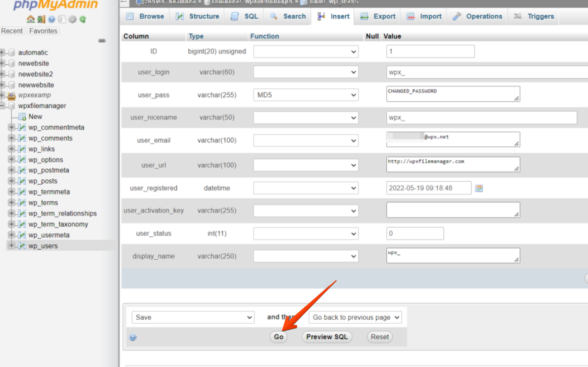Click the home icon under phpMyAdmin logo

pos(30,19)
